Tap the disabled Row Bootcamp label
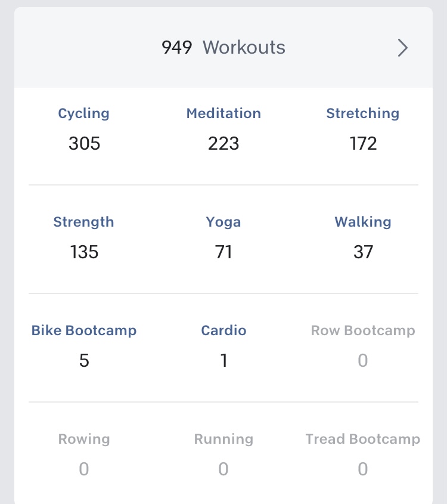This screenshot has width=447, height=504. pyautogui.click(x=363, y=330)
